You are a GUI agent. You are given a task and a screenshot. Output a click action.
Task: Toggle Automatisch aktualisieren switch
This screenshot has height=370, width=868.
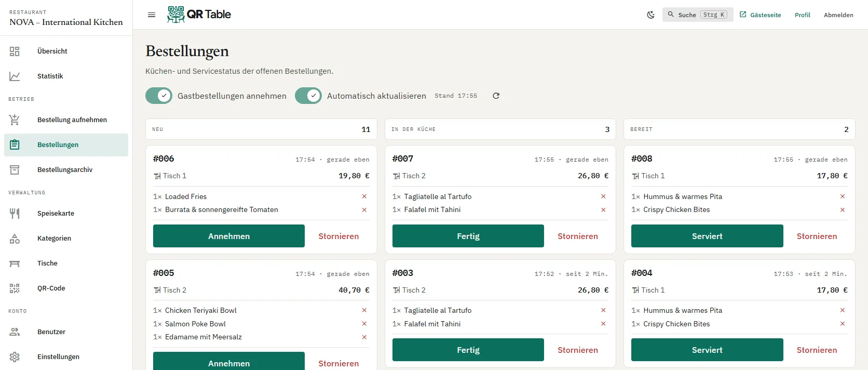coord(308,96)
